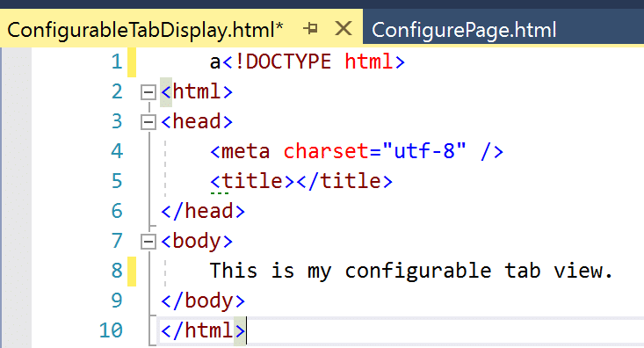Click the text 'configurable' on line 8
Image resolution: width=644 pixels, height=348 pixels.
(417, 272)
